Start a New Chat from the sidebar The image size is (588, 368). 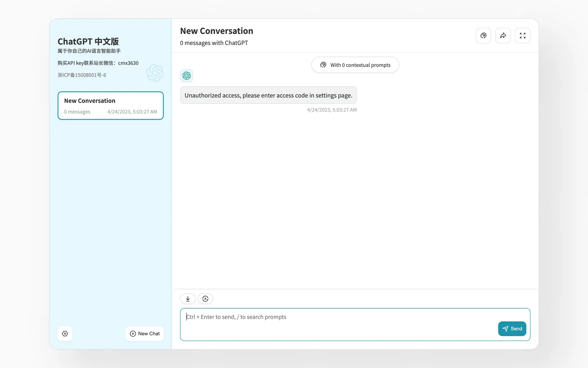click(x=145, y=334)
